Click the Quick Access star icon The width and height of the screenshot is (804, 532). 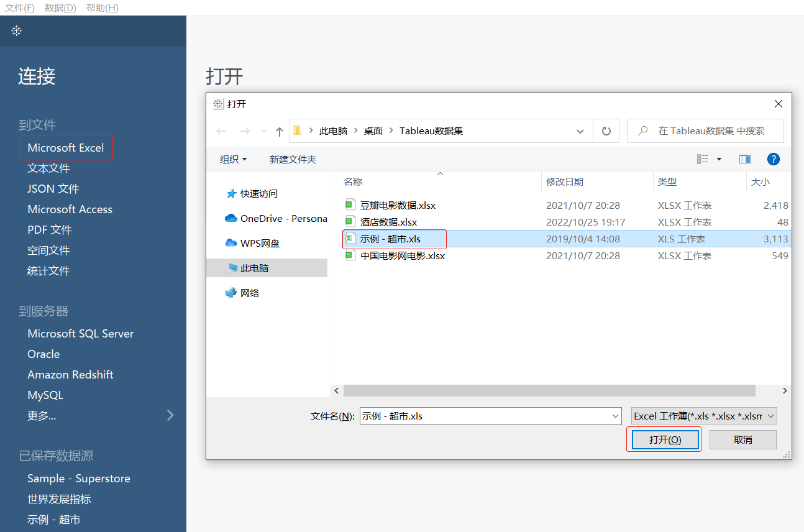231,193
